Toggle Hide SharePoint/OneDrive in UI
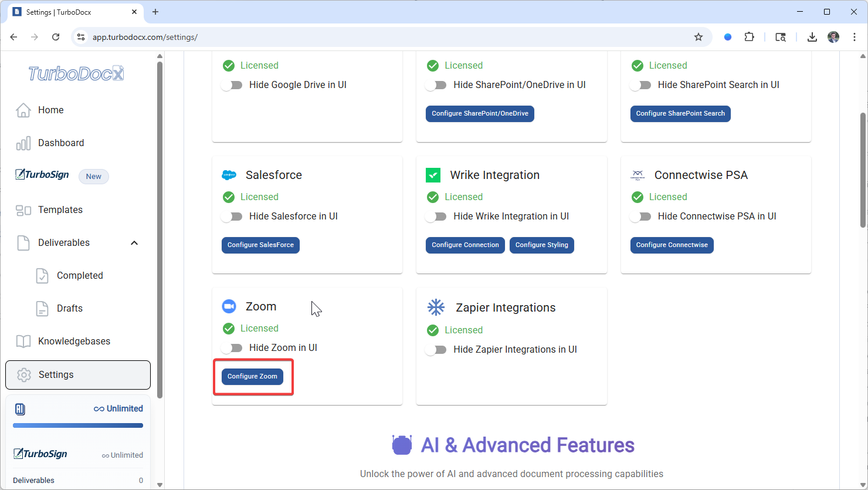Screen dimensions: 868x490 436,85
